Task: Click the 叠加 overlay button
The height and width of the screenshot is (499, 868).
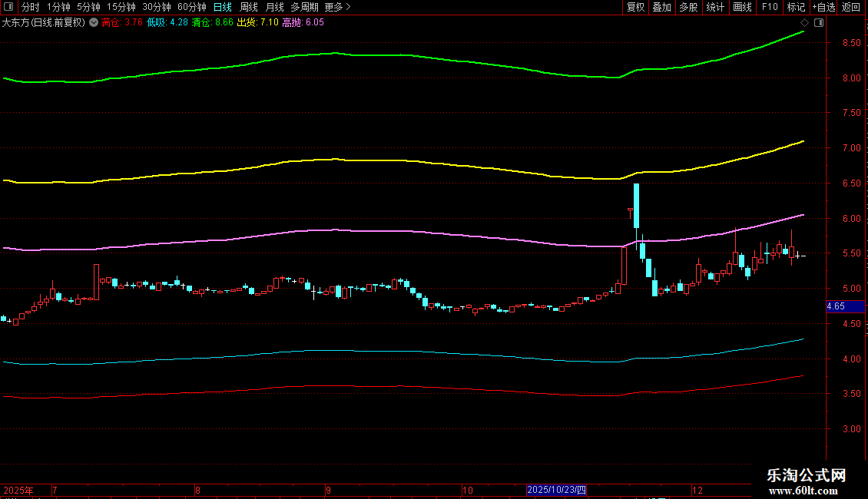Action: click(661, 7)
